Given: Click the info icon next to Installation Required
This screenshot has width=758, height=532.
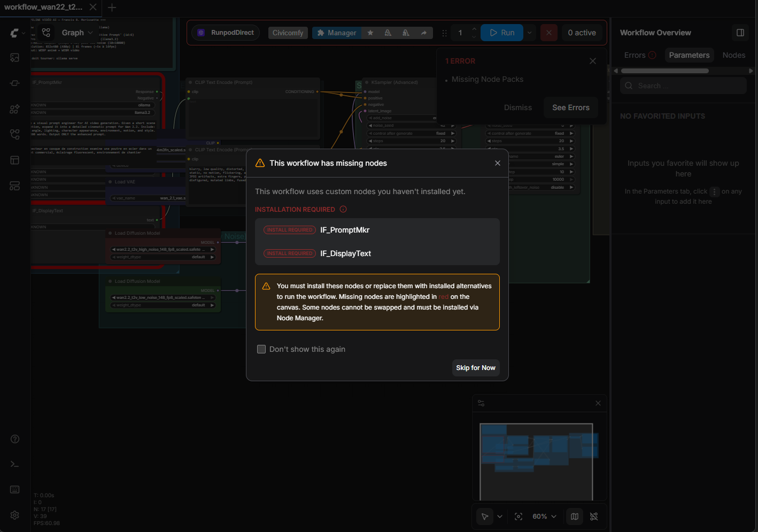Looking at the screenshot, I should coord(343,210).
